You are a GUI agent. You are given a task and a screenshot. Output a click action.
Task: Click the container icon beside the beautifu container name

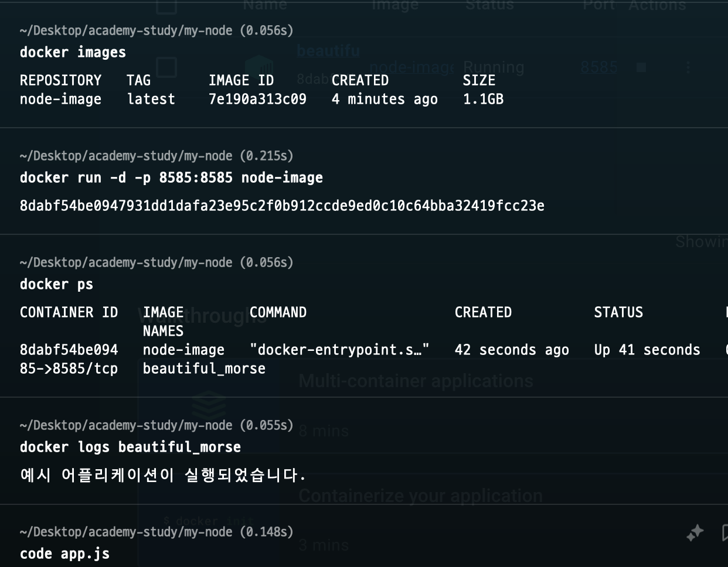[259, 66]
